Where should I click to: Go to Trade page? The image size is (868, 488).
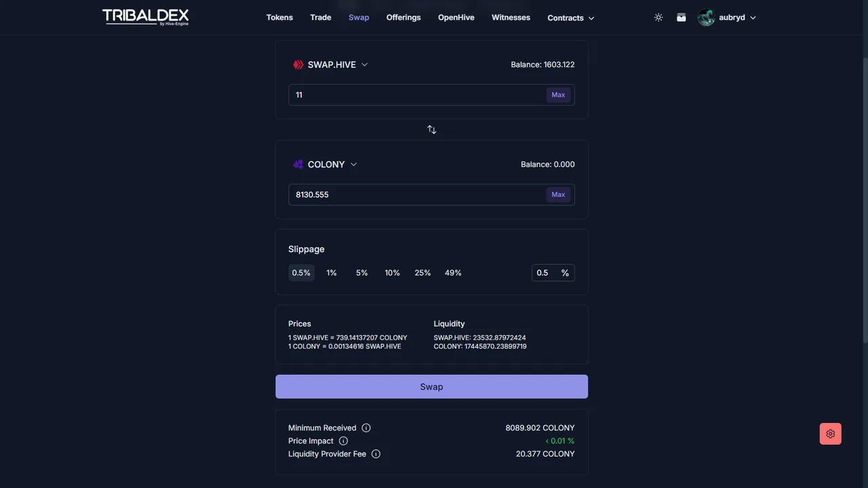321,18
